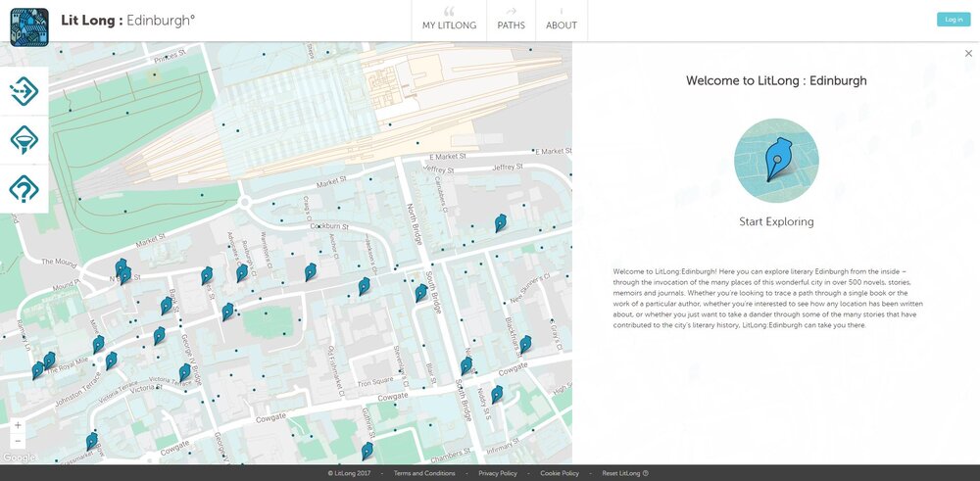Click the Princes St label on map
Screen dimensions: 980x481
170,57
